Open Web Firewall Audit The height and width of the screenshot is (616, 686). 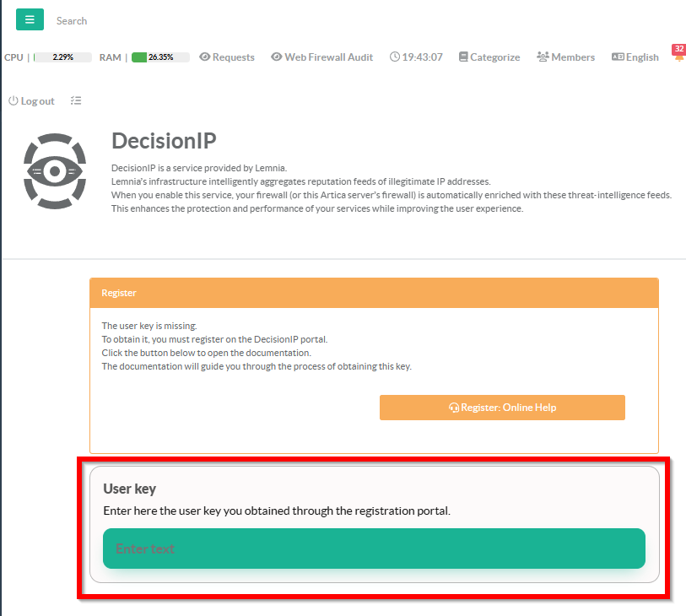click(321, 57)
